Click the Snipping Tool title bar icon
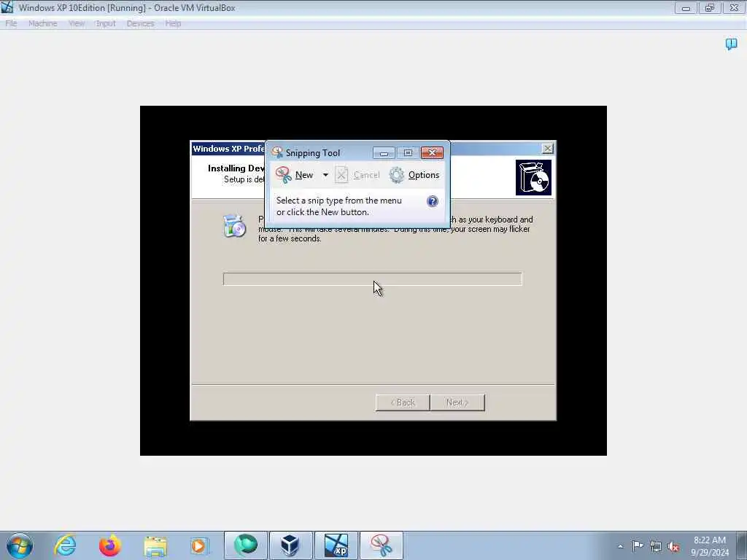Viewport: 747px width, 560px height. (x=276, y=152)
